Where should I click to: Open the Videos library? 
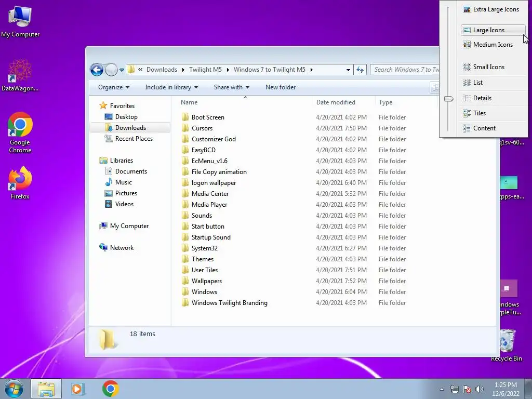(119, 204)
